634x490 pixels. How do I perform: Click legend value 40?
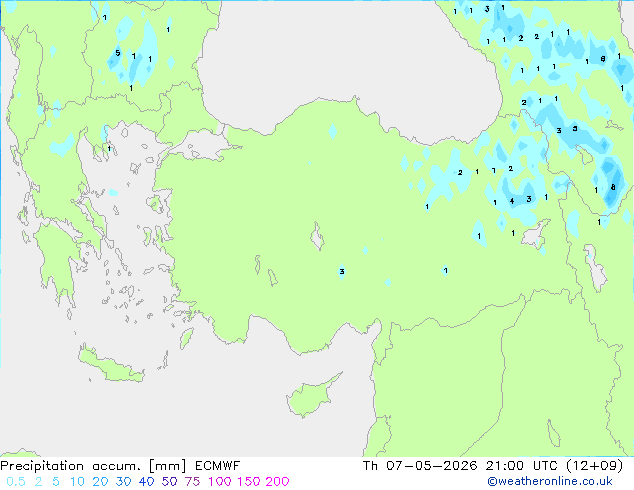coord(146,482)
